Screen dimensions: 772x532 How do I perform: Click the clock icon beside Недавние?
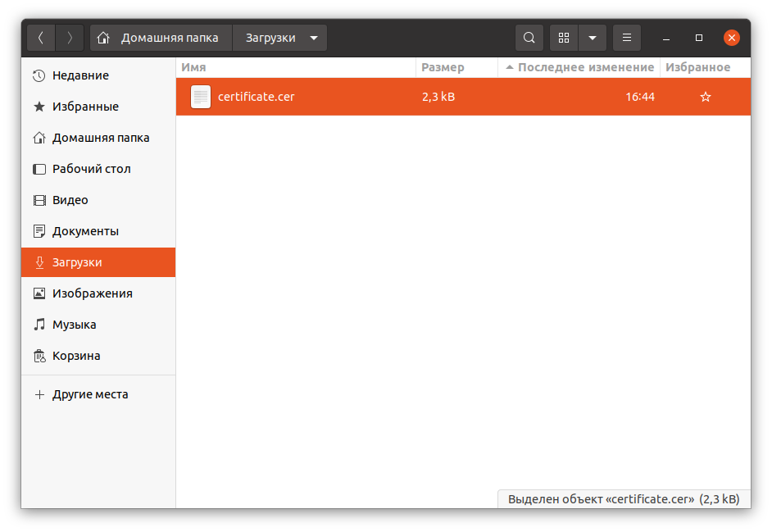(39, 75)
